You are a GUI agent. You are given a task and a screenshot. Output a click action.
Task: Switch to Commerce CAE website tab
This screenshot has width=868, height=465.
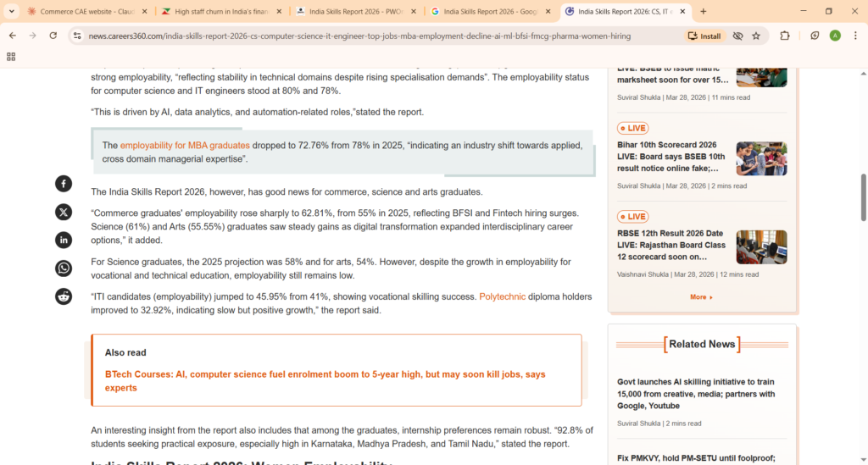[86, 12]
